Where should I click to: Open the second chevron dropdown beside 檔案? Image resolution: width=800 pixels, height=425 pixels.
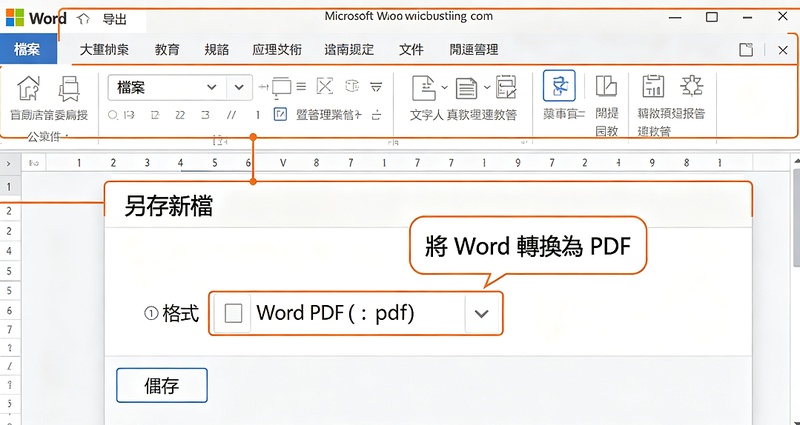point(239,87)
